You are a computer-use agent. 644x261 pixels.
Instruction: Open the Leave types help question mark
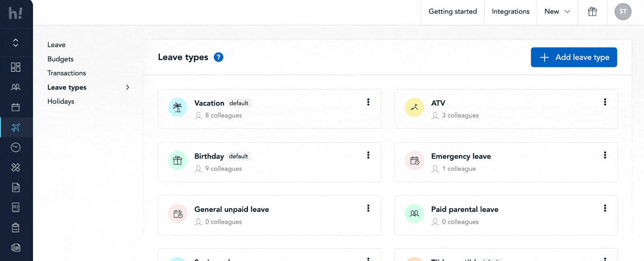click(219, 57)
